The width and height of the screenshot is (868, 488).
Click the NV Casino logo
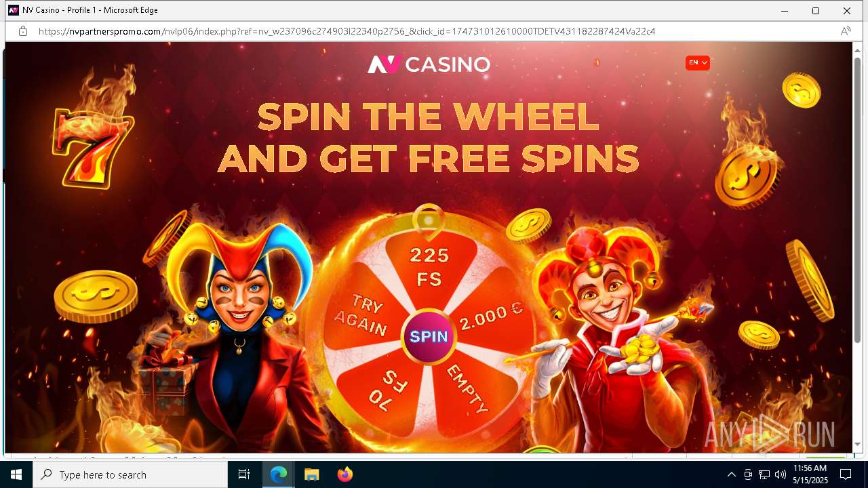coord(429,64)
